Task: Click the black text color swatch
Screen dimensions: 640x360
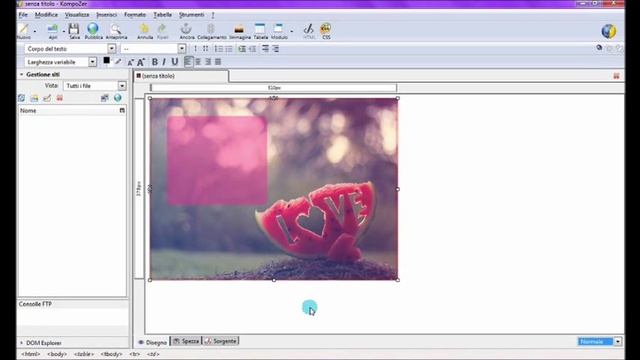Action: [x=107, y=61]
